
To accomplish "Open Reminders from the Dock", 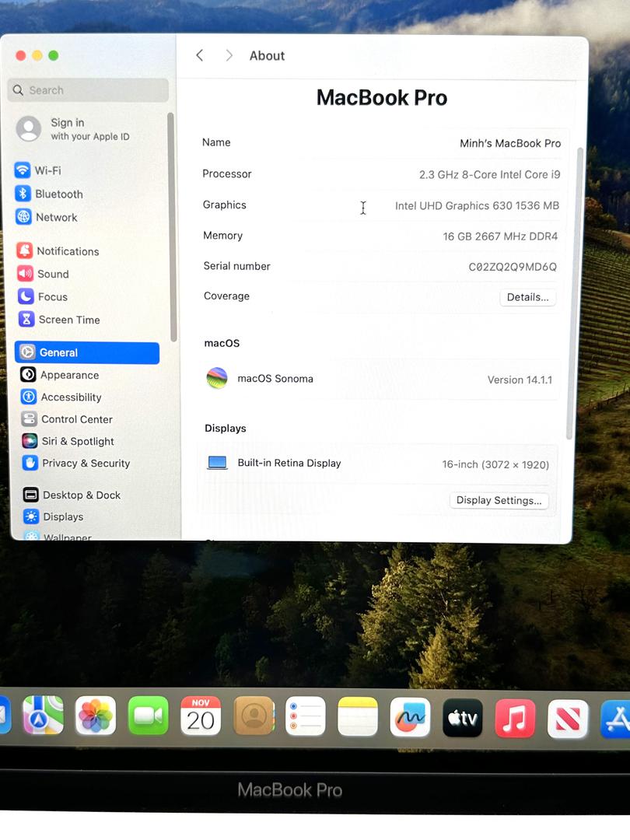I will 306,717.
